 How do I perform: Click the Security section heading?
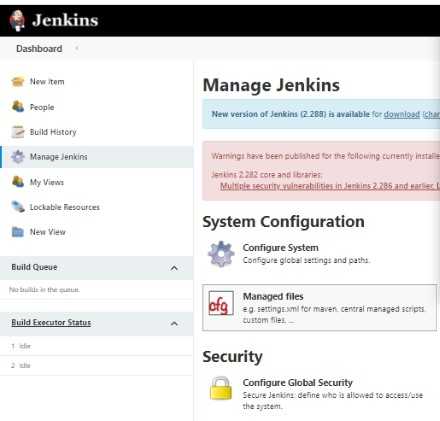232,357
